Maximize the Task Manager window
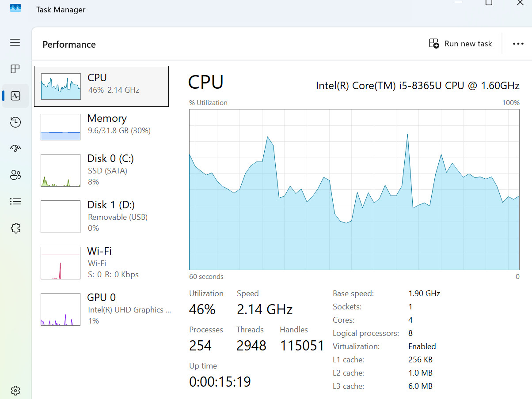 pyautogui.click(x=489, y=2)
